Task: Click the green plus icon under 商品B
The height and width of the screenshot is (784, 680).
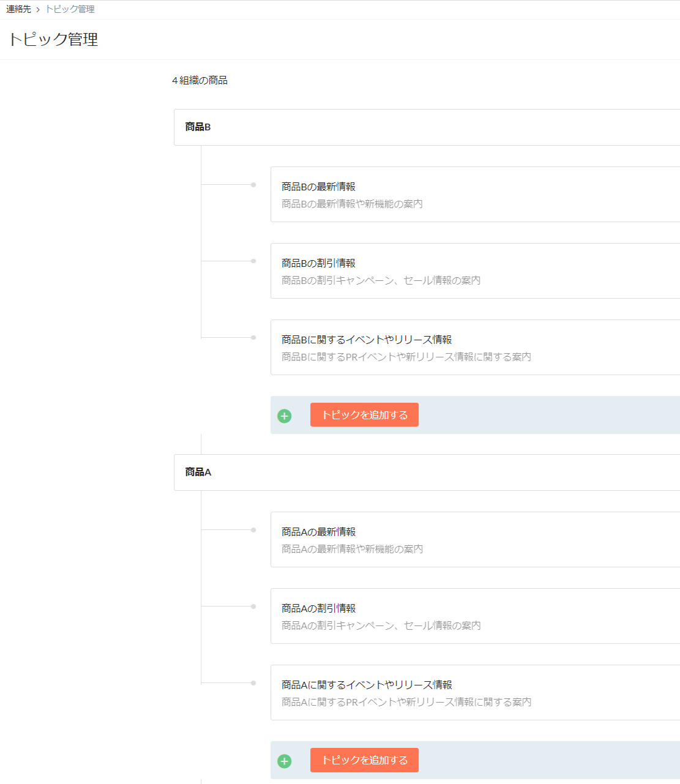Action: 285,416
